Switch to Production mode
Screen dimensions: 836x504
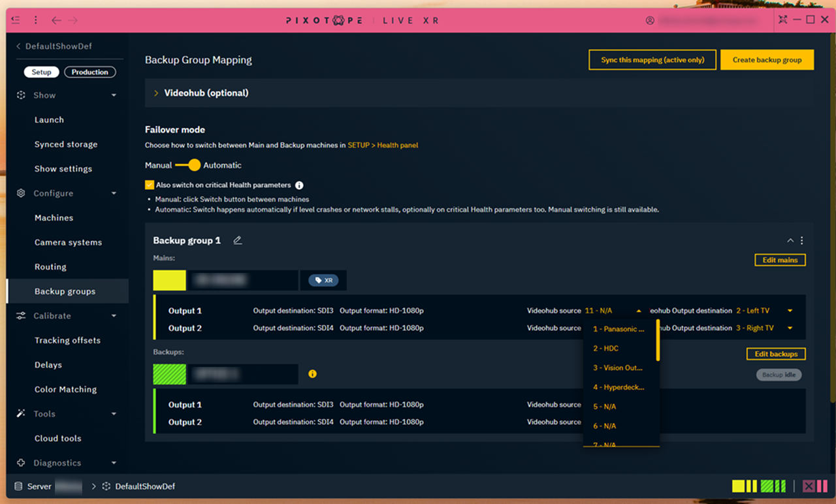(x=89, y=72)
